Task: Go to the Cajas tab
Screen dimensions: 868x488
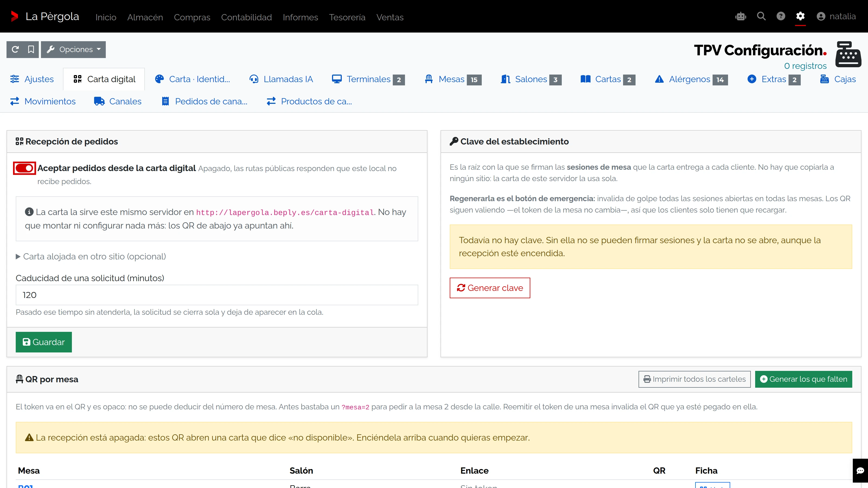Action: [x=838, y=79]
